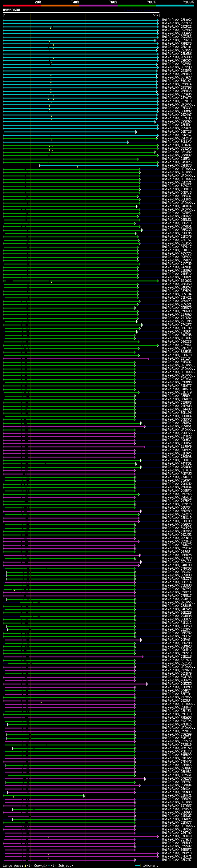Select the UniRef100_A7PX39 label
This screenshot has height=868, width=197.
point(177,108)
